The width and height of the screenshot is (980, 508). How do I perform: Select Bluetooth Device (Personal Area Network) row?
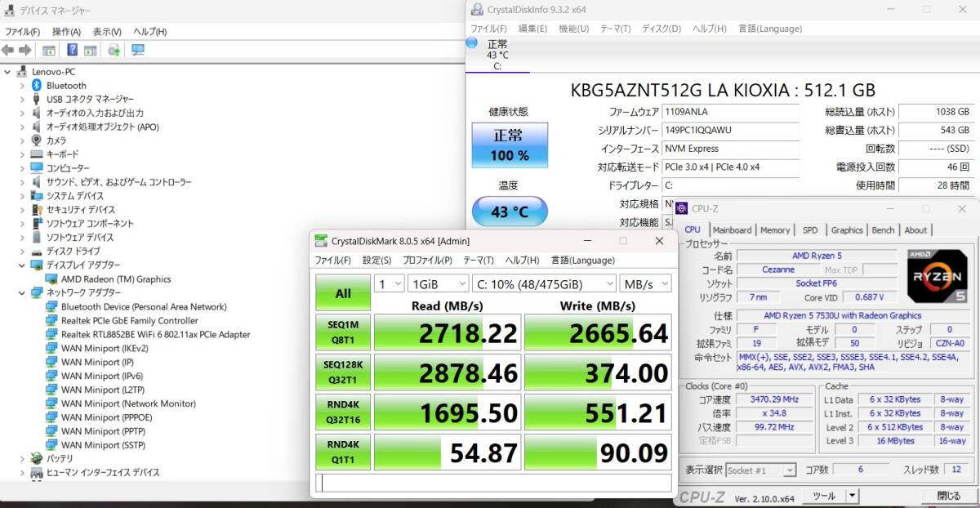pyautogui.click(x=144, y=307)
